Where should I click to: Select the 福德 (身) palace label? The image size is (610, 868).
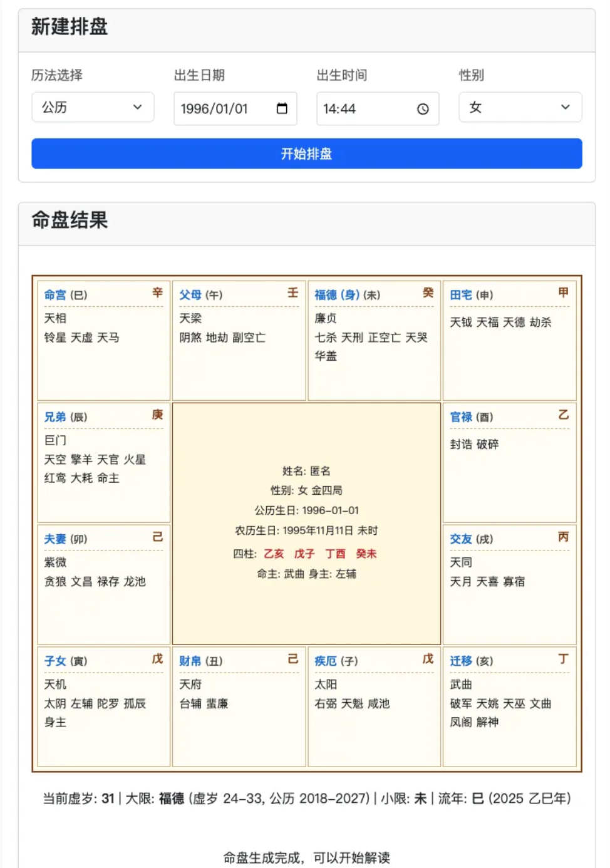[348, 294]
